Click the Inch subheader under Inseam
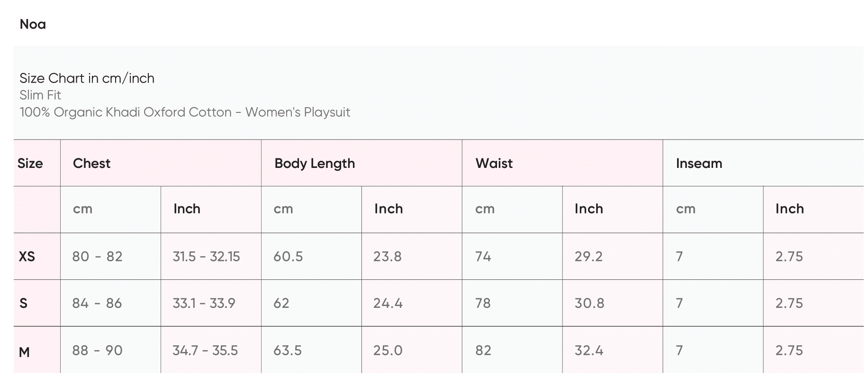868x388 pixels. pyautogui.click(x=789, y=209)
